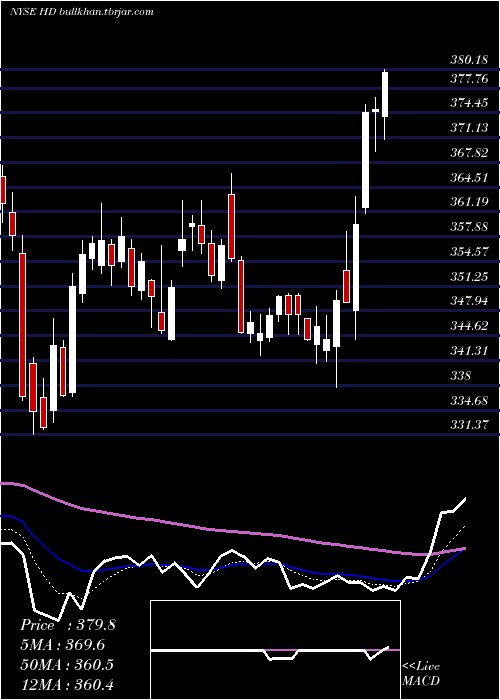
Task: Click the Price : 379.8 readout
Action: (x=68, y=625)
